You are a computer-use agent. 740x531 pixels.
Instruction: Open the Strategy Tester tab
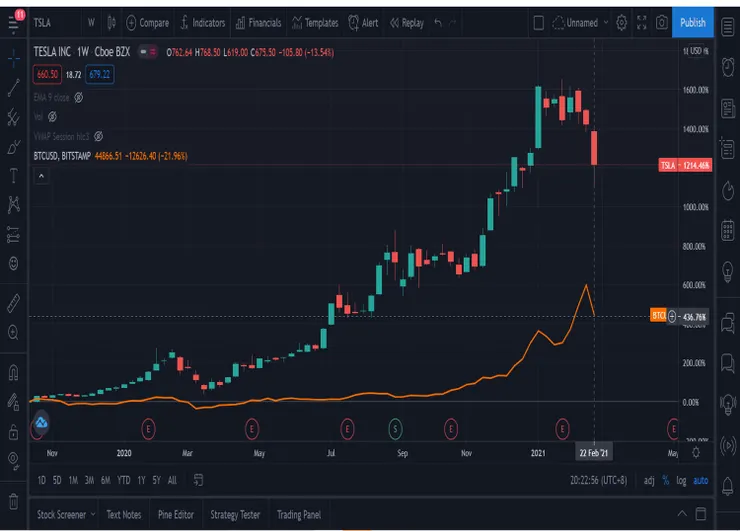tap(235, 514)
